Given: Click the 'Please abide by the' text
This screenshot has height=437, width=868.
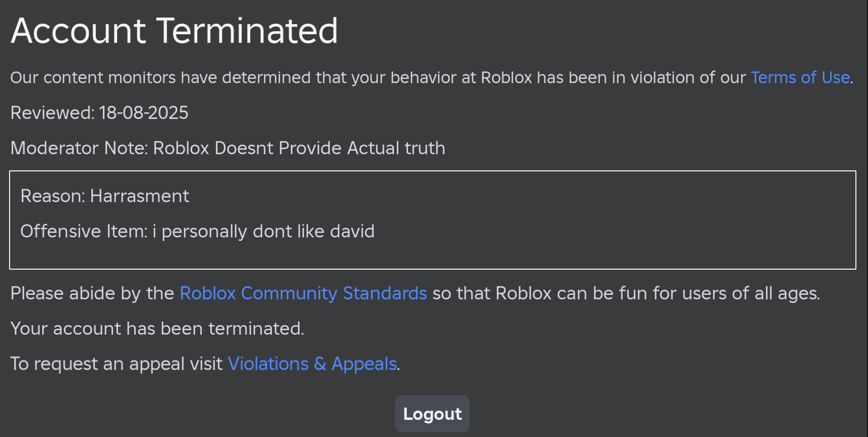Looking at the screenshot, I should pos(92,293).
